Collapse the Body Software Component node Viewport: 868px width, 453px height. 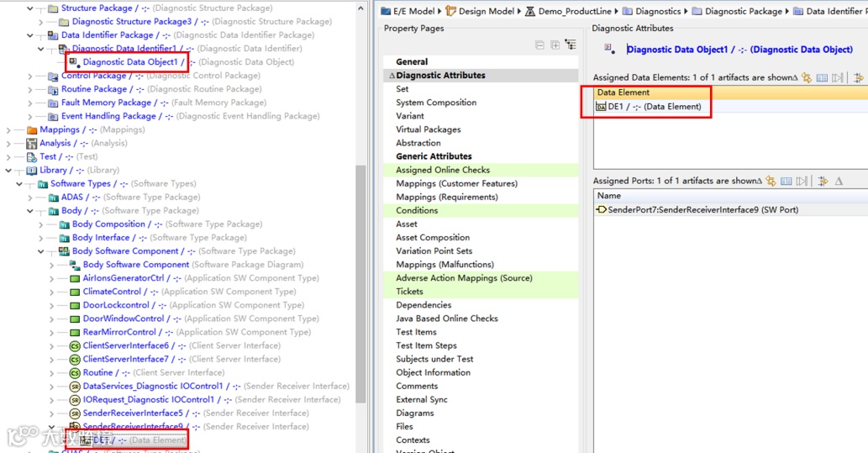point(41,251)
